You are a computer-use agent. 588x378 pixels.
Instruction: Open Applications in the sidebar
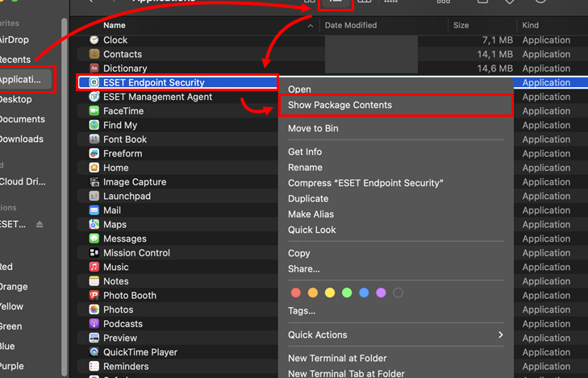pyautogui.click(x=26, y=80)
